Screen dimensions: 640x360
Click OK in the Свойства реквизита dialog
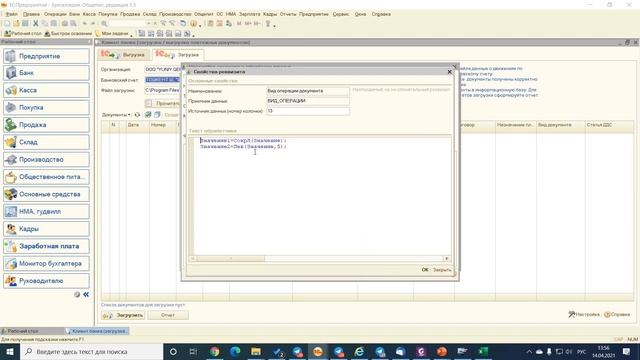point(424,270)
